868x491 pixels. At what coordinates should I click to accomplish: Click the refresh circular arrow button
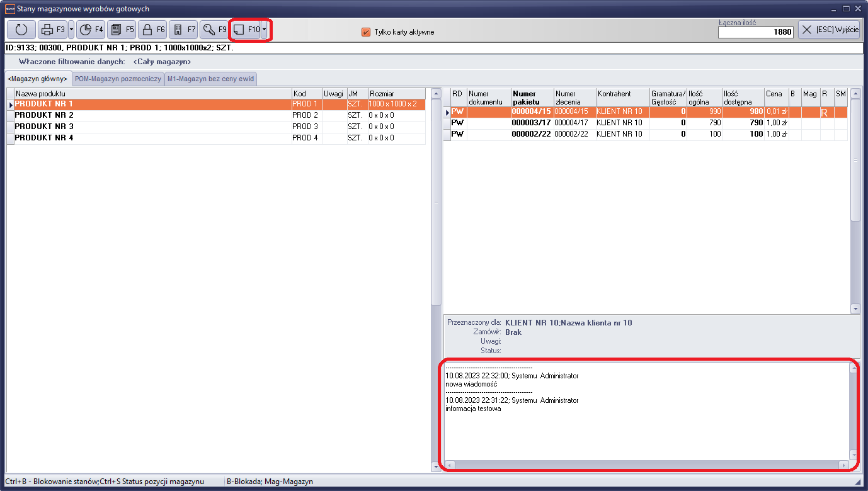21,30
